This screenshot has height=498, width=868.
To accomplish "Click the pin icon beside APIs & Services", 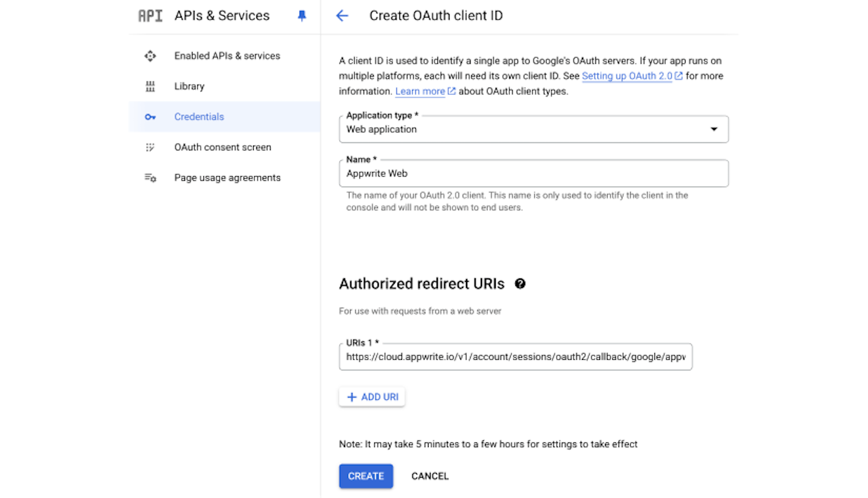I will tap(302, 16).
